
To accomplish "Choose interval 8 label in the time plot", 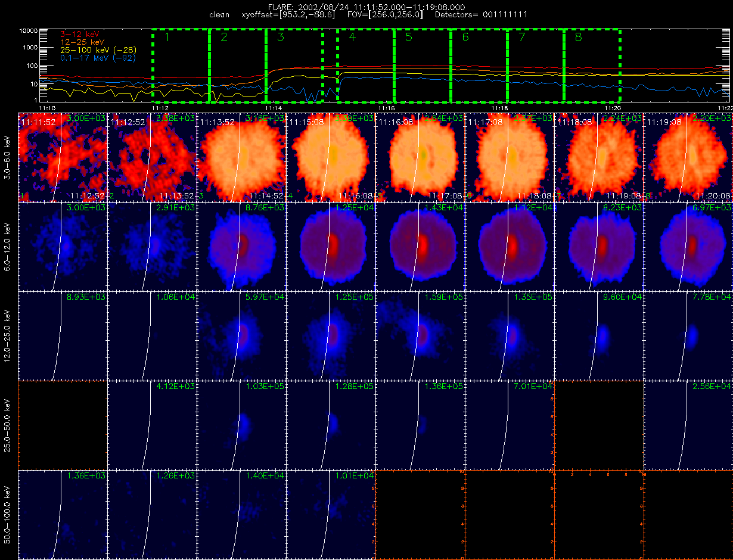I will (x=578, y=37).
